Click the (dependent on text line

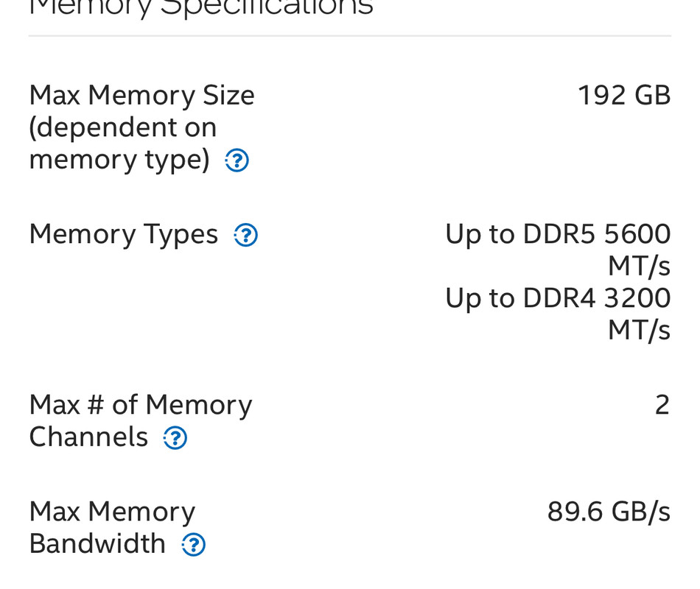pyautogui.click(x=123, y=127)
